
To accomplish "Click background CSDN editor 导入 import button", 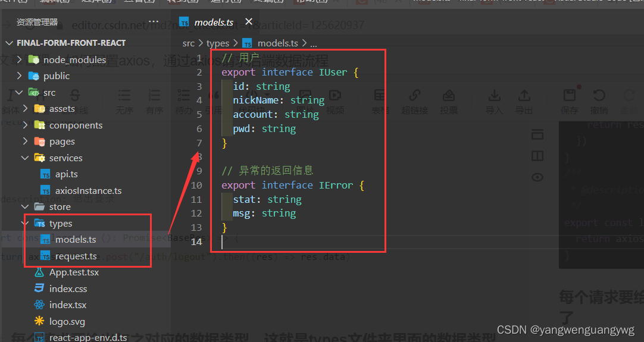I will [494, 101].
